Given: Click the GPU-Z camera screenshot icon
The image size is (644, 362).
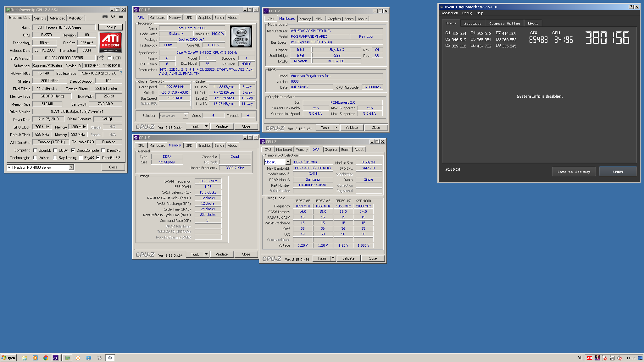Looking at the screenshot, I should point(105,17).
